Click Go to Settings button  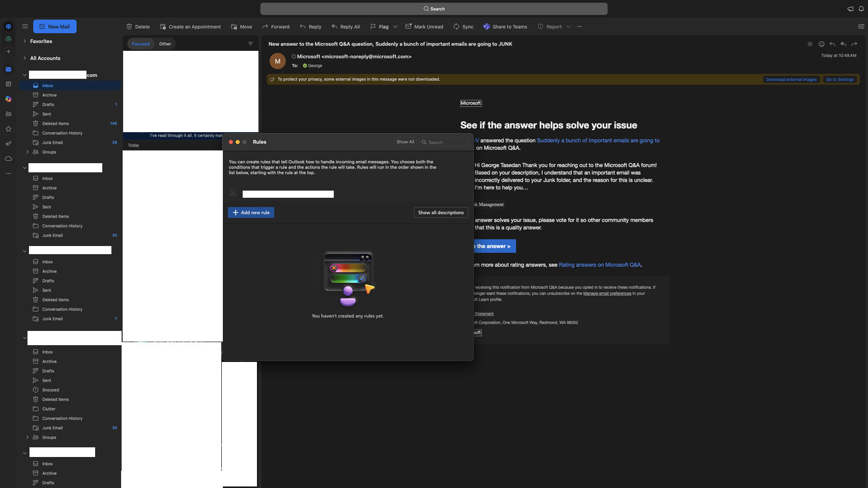[x=840, y=79]
